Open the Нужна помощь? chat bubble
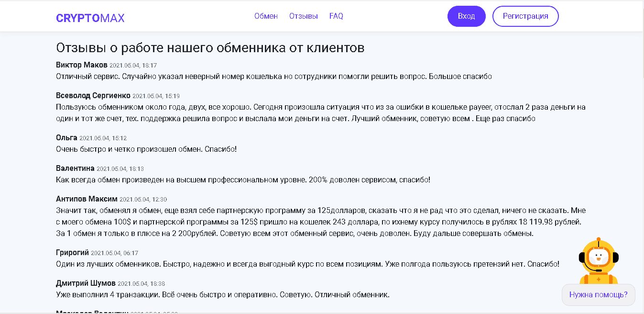The width and height of the screenshot is (644, 314). click(x=598, y=294)
